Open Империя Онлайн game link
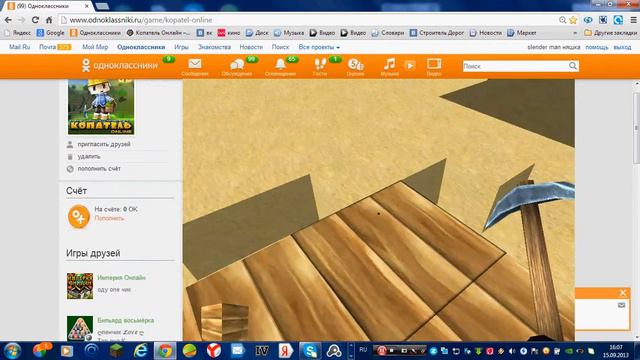The width and height of the screenshot is (640, 360). [121, 278]
